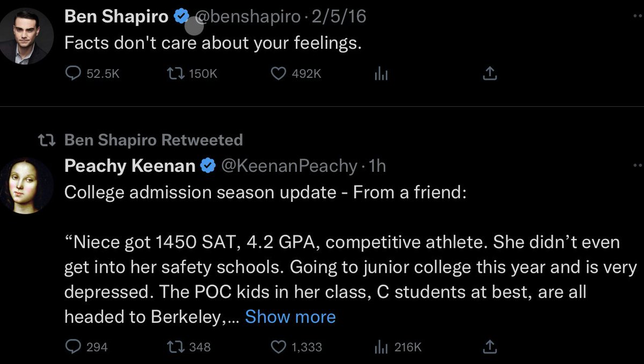This screenshot has width=644, height=364.
Task: Share Peachy Keenan's tweet
Action: tap(489, 347)
